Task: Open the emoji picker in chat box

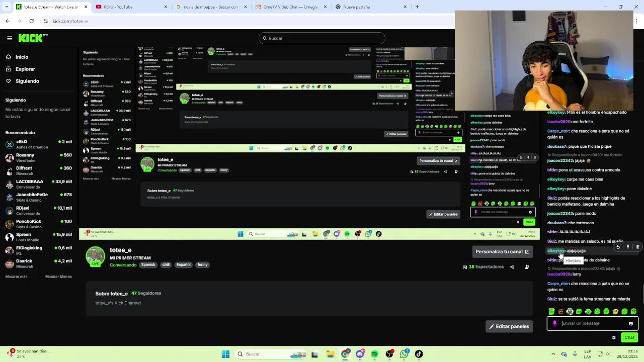Action: pos(631,323)
